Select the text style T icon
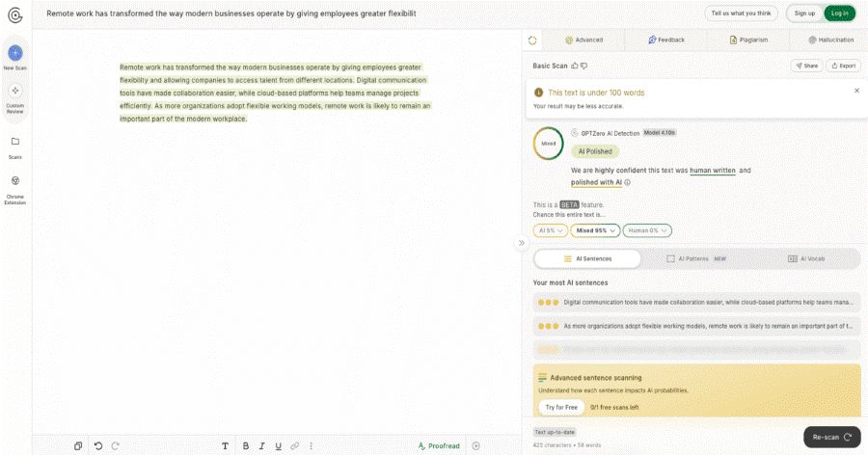 pos(225,445)
